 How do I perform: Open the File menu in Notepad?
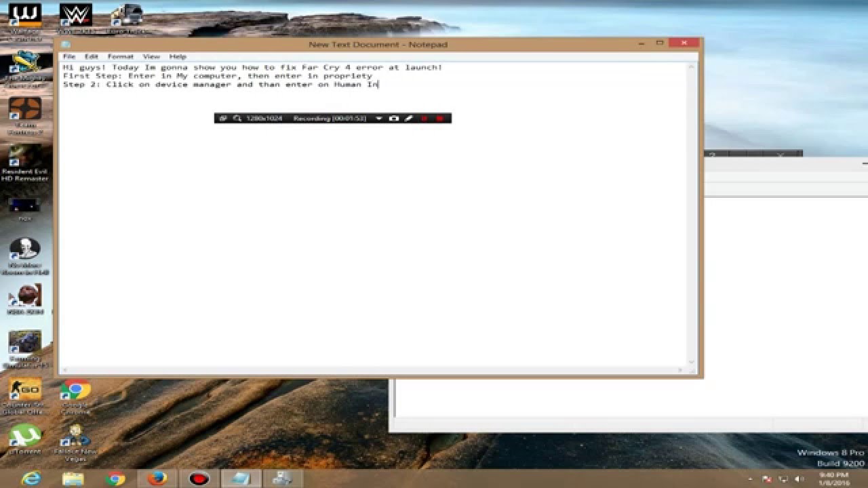pos(69,57)
